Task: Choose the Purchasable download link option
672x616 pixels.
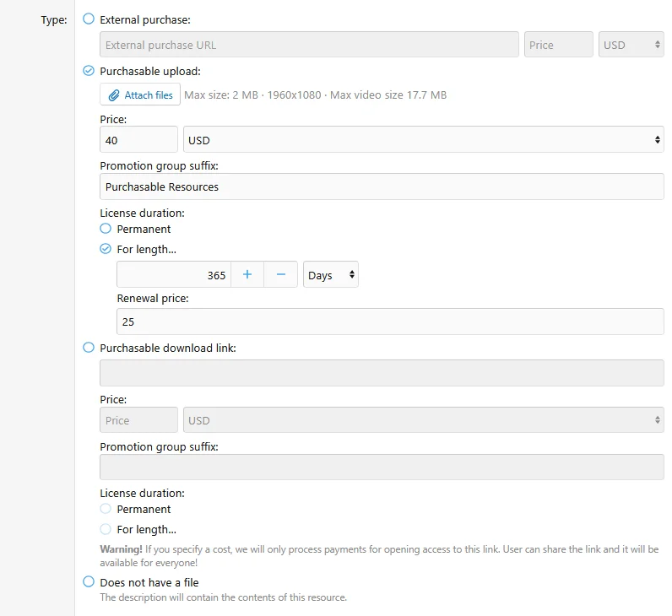Action: pyautogui.click(x=89, y=347)
